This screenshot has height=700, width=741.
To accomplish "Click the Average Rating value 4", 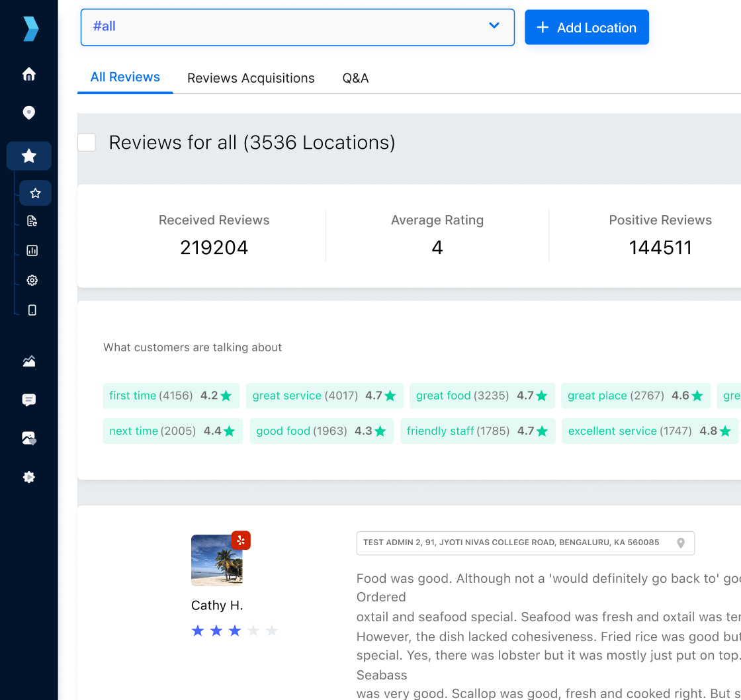I will tap(437, 247).
